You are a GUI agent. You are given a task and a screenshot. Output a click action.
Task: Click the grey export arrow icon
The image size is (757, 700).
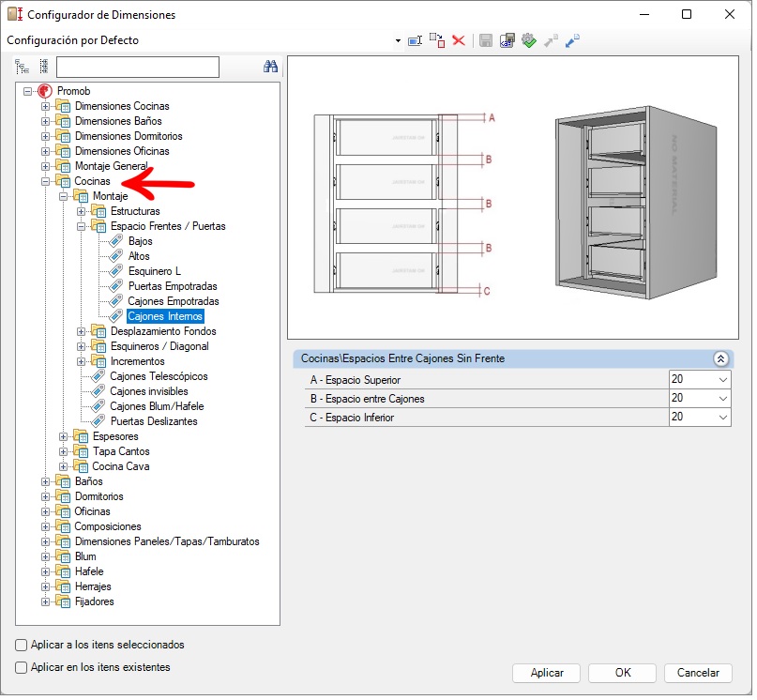tap(551, 40)
